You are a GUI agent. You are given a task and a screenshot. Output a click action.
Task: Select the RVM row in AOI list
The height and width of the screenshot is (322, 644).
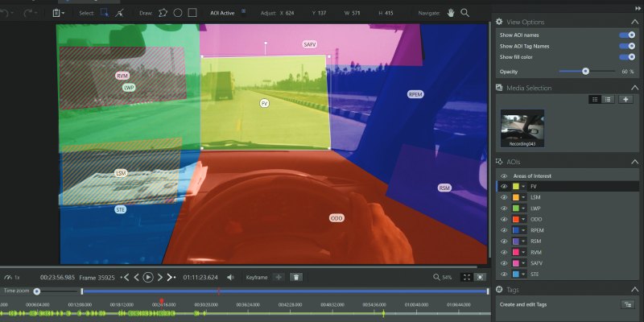[568, 252]
